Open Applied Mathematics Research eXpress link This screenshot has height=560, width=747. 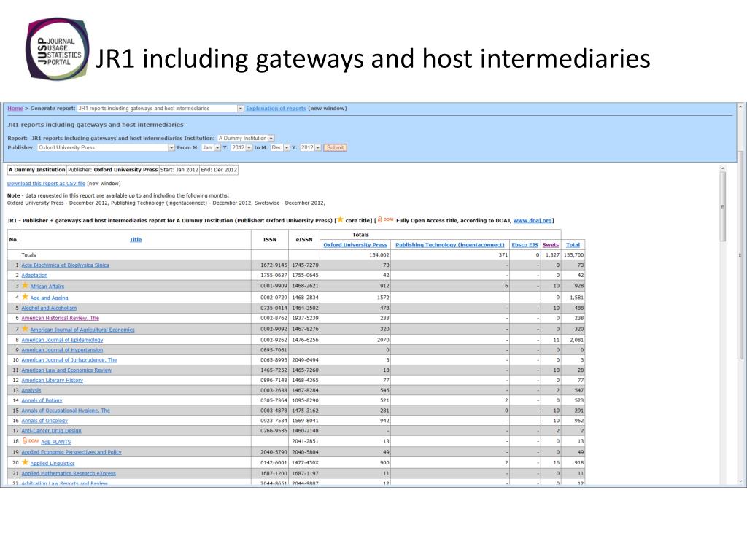69,474
